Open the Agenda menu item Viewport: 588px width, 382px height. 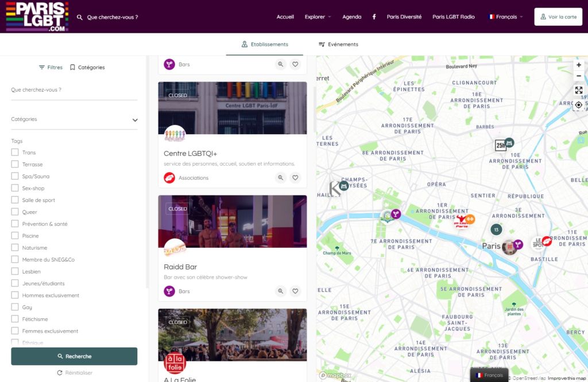click(x=352, y=17)
